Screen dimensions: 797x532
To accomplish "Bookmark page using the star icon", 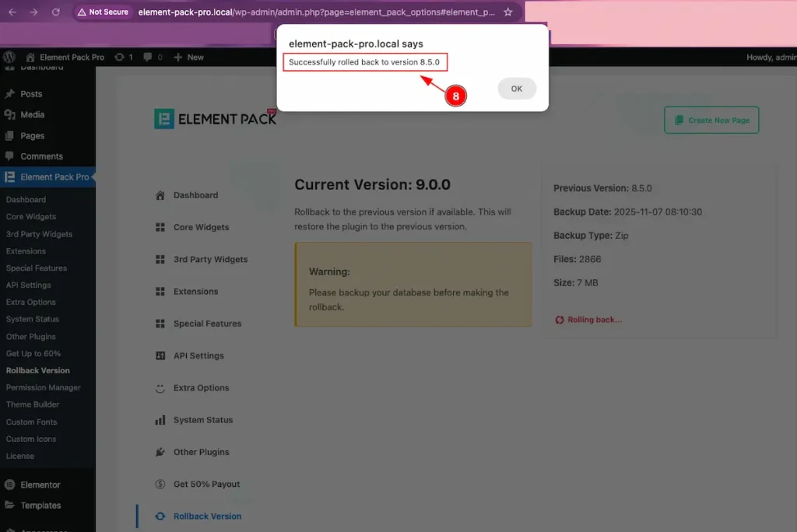I will (x=508, y=12).
